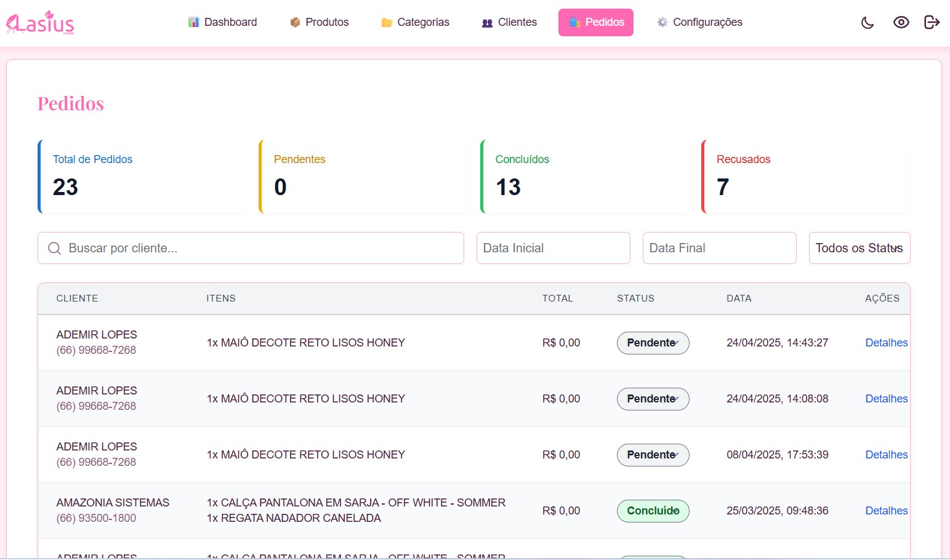Click CALÇA PANTALONA item in Amazonia Sistemas row

point(356,503)
